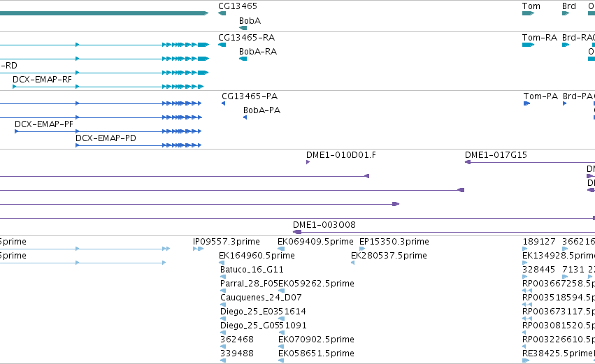Click the DCX-EMAP-RF transcript label
The width and height of the screenshot is (595, 364).
pyautogui.click(x=42, y=80)
